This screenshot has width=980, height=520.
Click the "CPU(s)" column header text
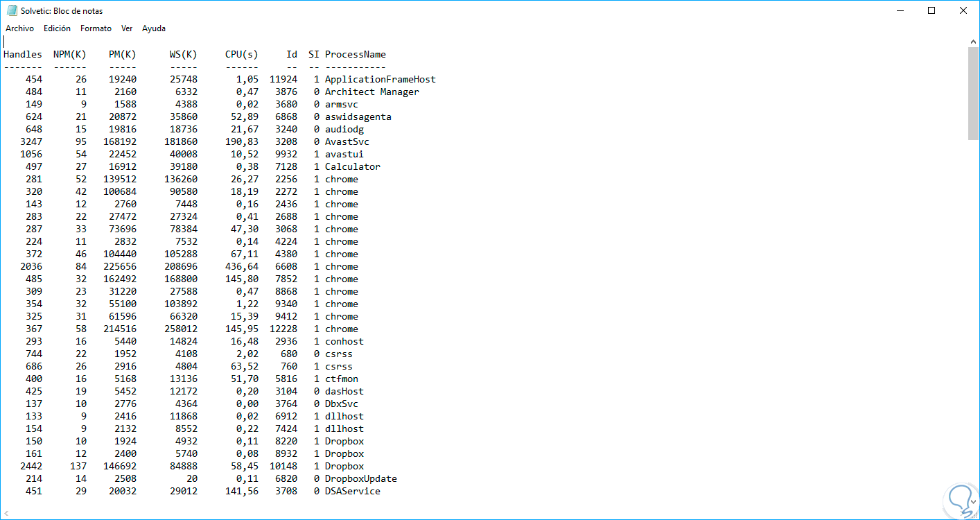[x=242, y=54]
